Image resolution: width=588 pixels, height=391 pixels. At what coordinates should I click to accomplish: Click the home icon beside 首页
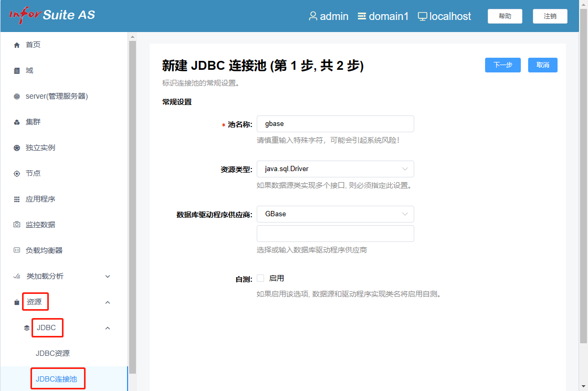coord(17,45)
